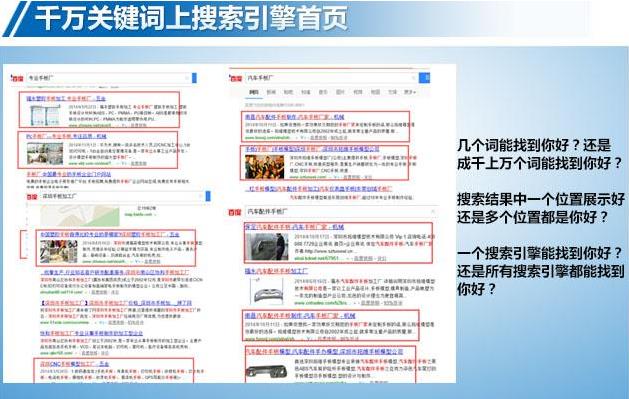Open the car door photo thumbnail under the 汽车配件手板厂 search
The image size is (629, 399).
[x=266, y=246]
